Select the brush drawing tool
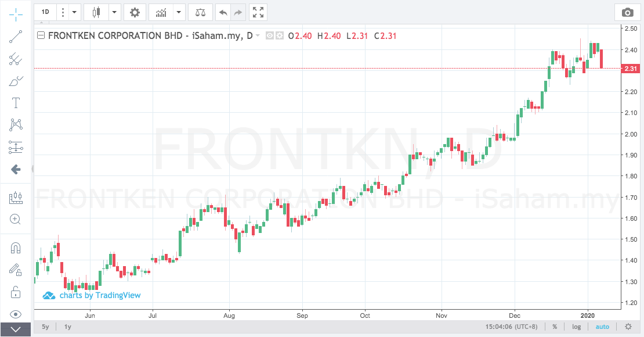644x337 pixels. tap(16, 81)
